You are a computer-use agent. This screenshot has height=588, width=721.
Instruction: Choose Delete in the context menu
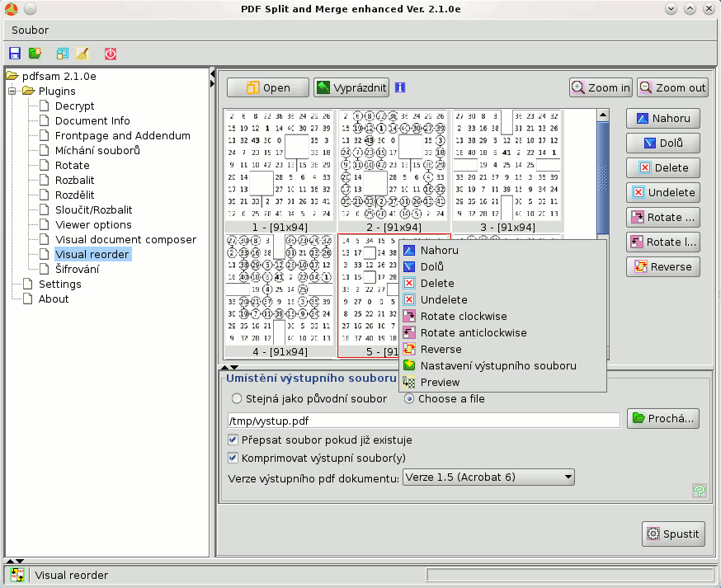502,283
